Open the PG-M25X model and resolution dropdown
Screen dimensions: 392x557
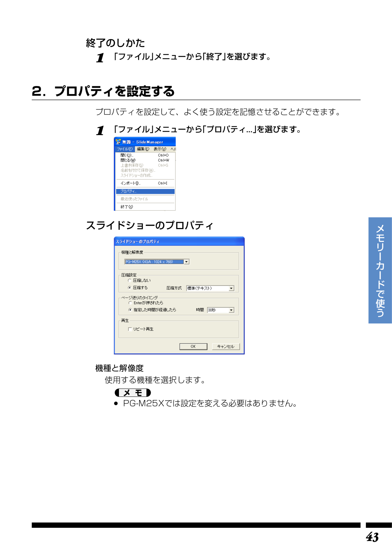point(187,262)
